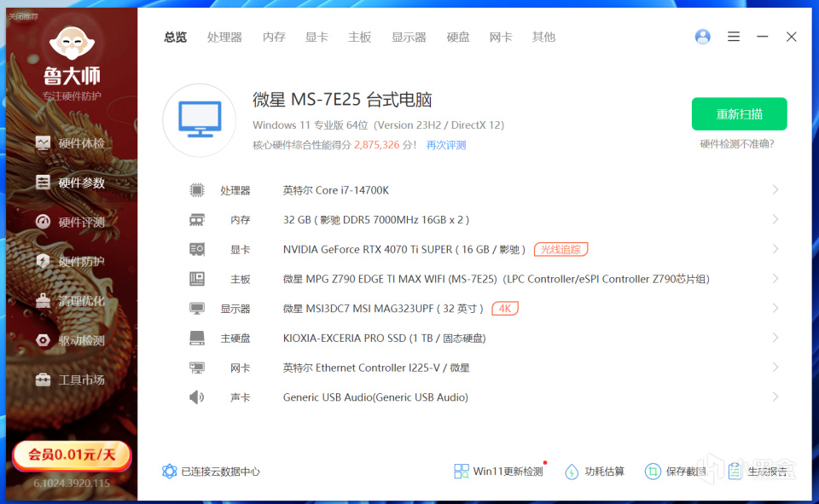Switch to the 显示器 tab
The image size is (819, 504).
coord(409,37)
